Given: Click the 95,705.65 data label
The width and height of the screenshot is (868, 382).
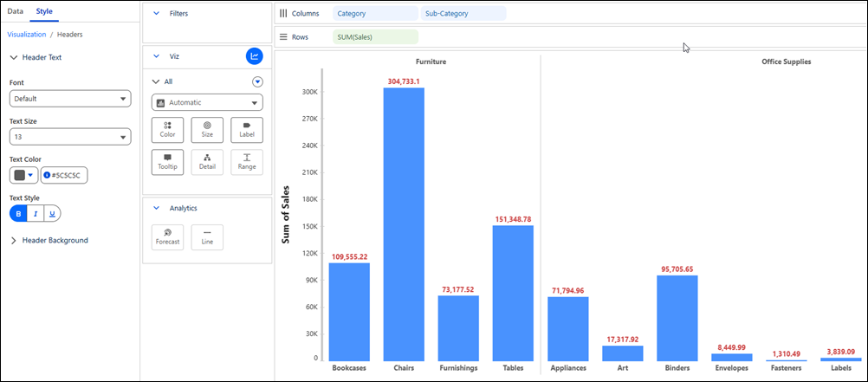Looking at the screenshot, I should (677, 269).
